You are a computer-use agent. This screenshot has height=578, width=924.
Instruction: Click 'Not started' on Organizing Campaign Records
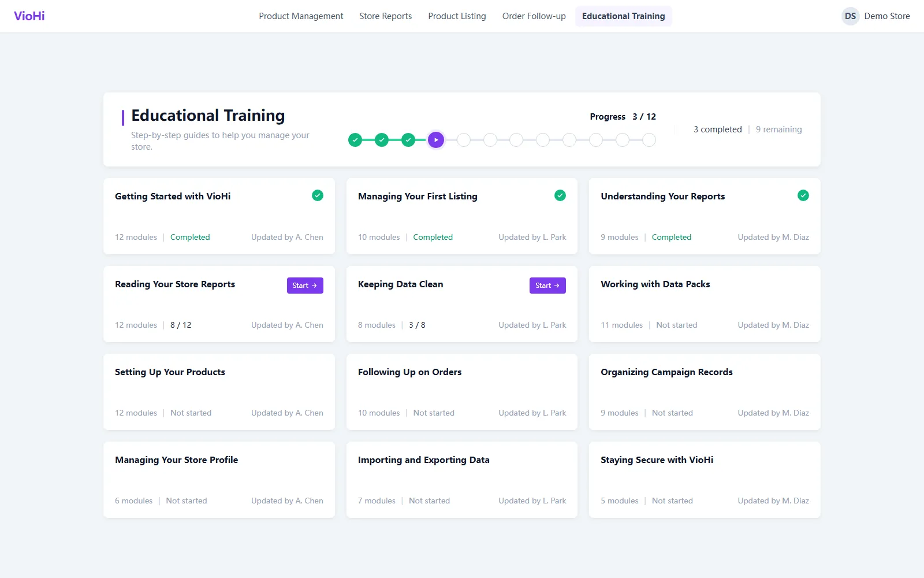pos(672,413)
